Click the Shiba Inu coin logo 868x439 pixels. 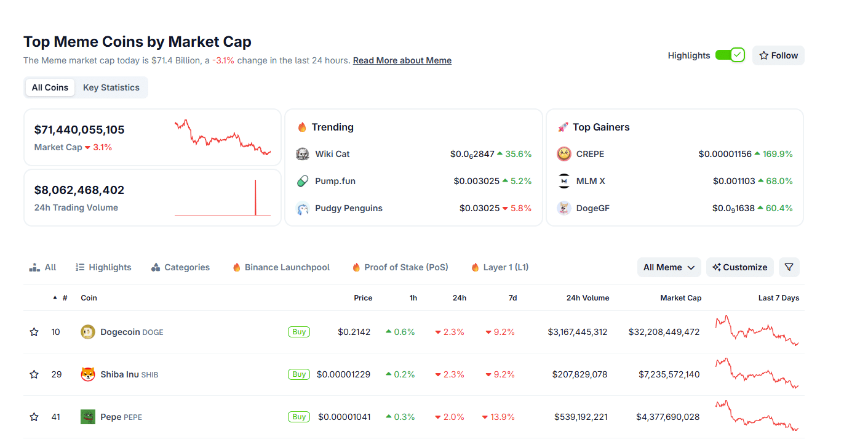87,374
